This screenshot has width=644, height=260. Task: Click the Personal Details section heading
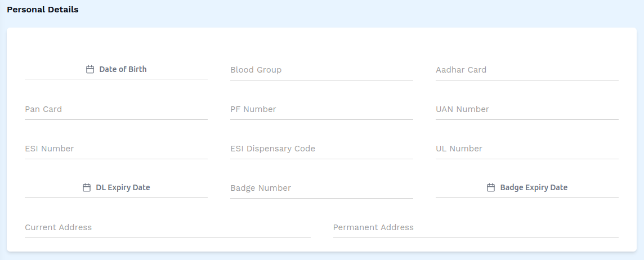click(43, 10)
